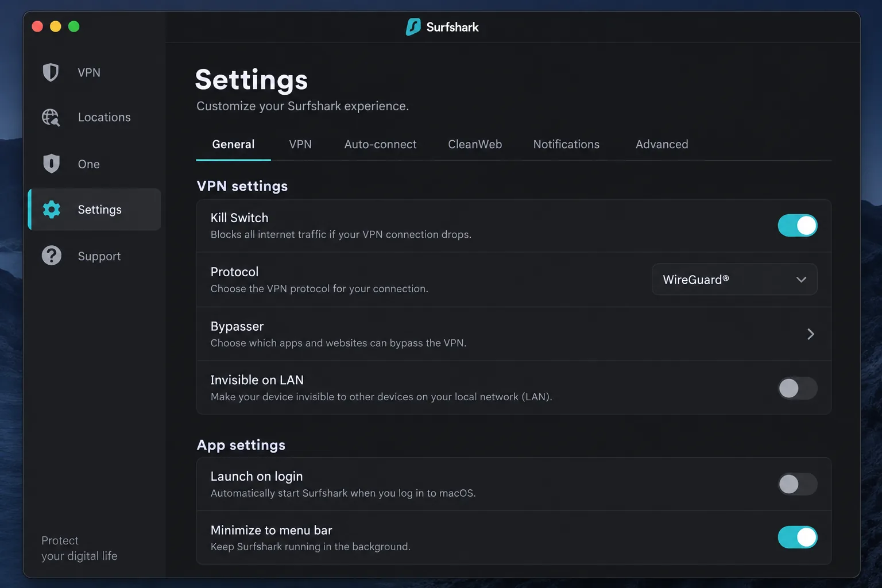This screenshot has height=588, width=882.
Task: Click the VPN settings section heading
Action: (x=242, y=186)
